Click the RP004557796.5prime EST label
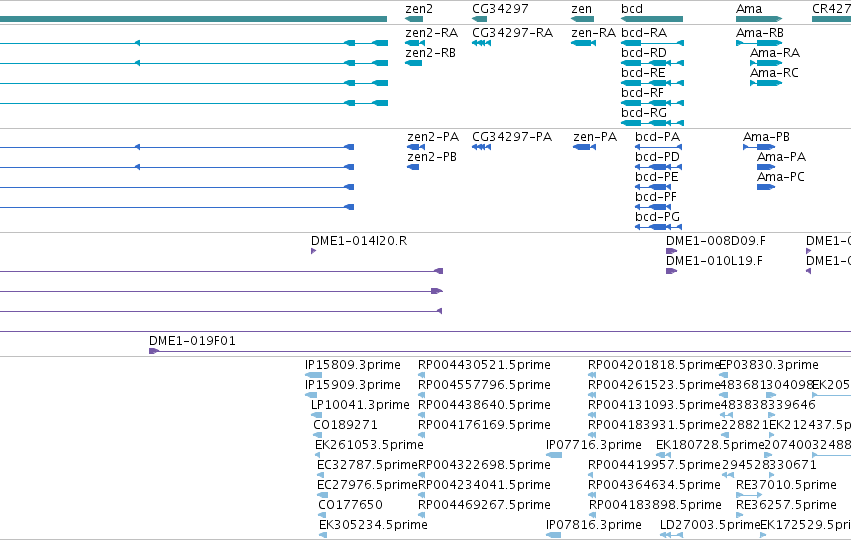The height and width of the screenshot is (540, 851). pyautogui.click(x=484, y=385)
